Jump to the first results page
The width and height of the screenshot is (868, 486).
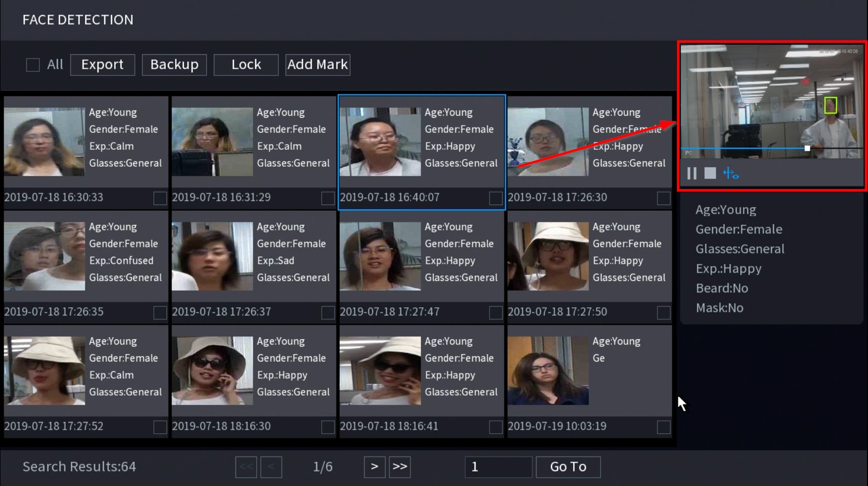246,467
